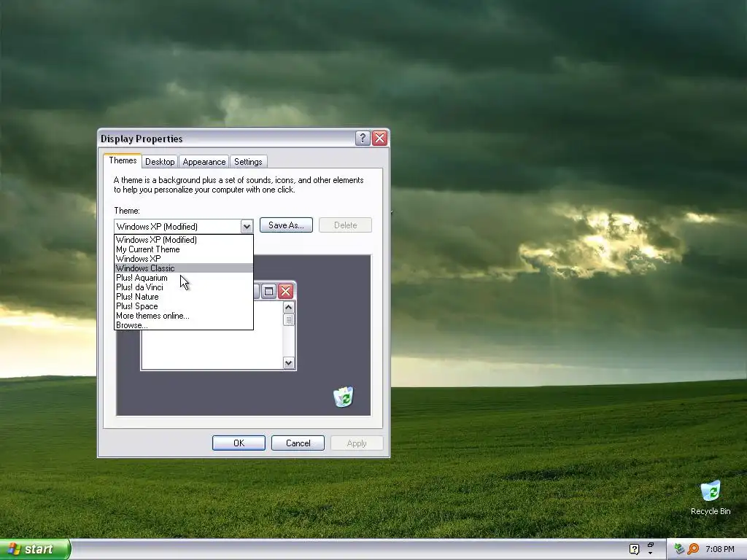Click the disabled Apply button
This screenshot has height=560, width=747.
click(x=357, y=443)
